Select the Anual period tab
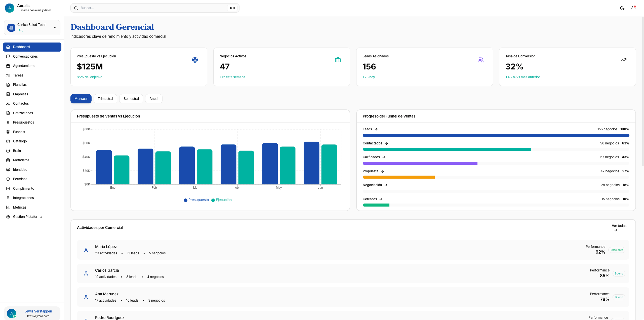The image size is (644, 320). pos(153,99)
